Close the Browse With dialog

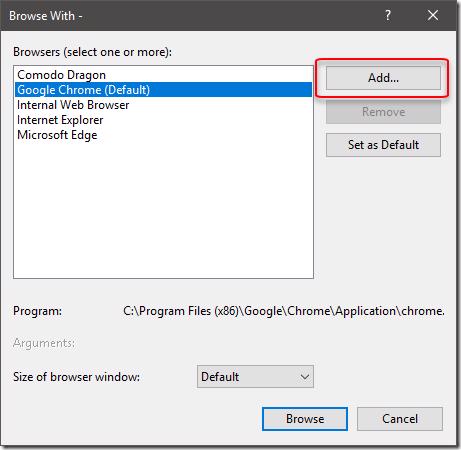point(433,15)
